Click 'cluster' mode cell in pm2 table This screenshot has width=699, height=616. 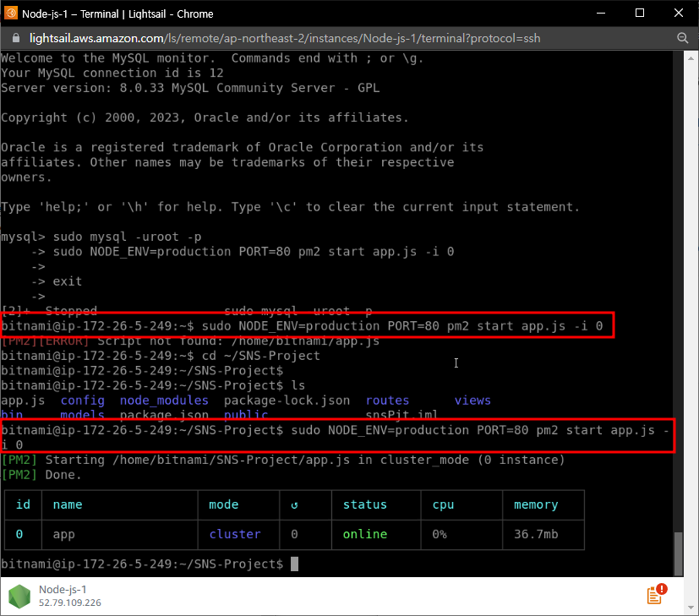pyautogui.click(x=235, y=534)
